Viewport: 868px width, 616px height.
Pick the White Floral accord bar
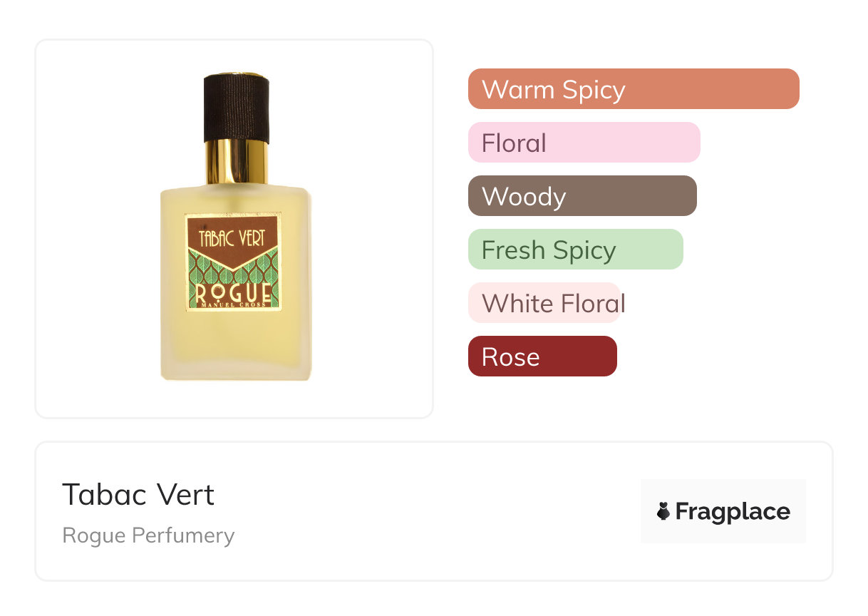tap(544, 303)
